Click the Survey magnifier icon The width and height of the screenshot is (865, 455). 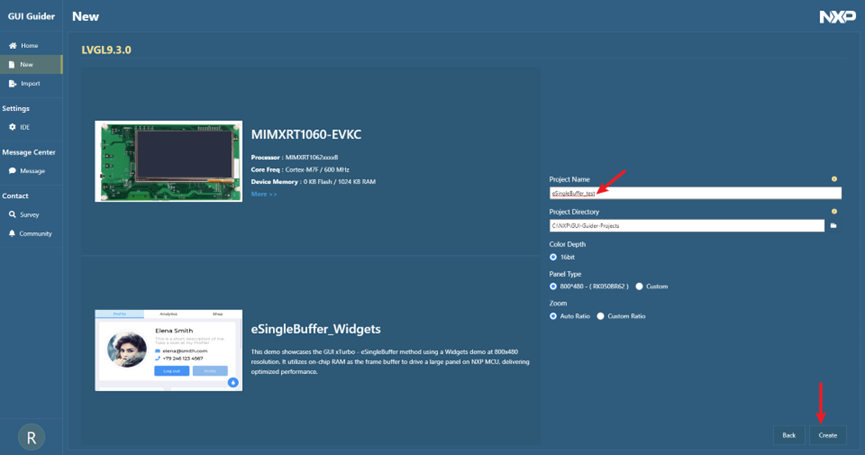coord(12,215)
